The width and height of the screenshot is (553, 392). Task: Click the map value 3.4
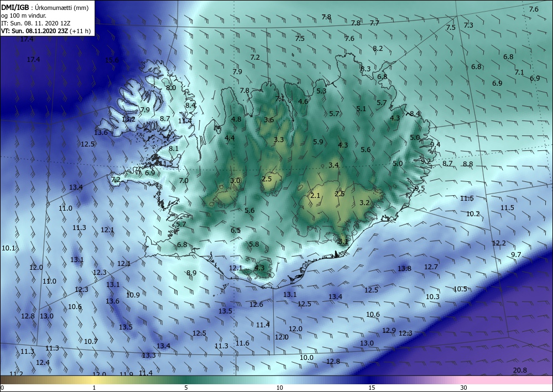coord(333,165)
